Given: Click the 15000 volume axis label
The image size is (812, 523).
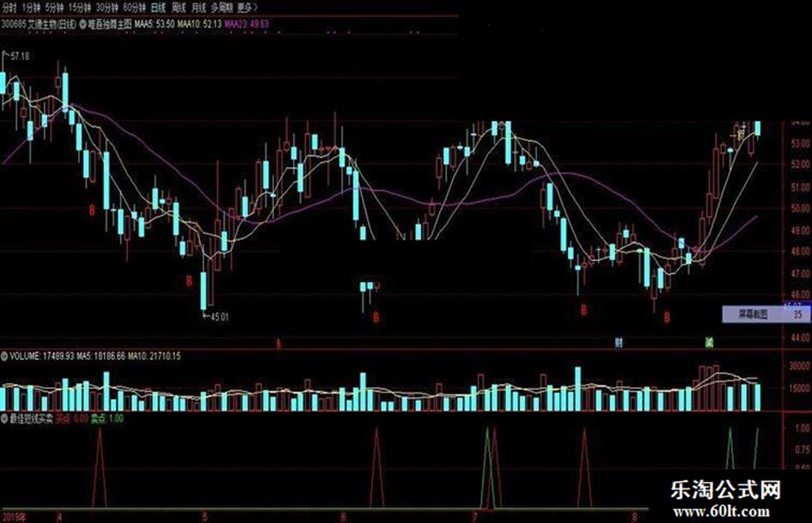Looking at the screenshot, I should [799, 388].
